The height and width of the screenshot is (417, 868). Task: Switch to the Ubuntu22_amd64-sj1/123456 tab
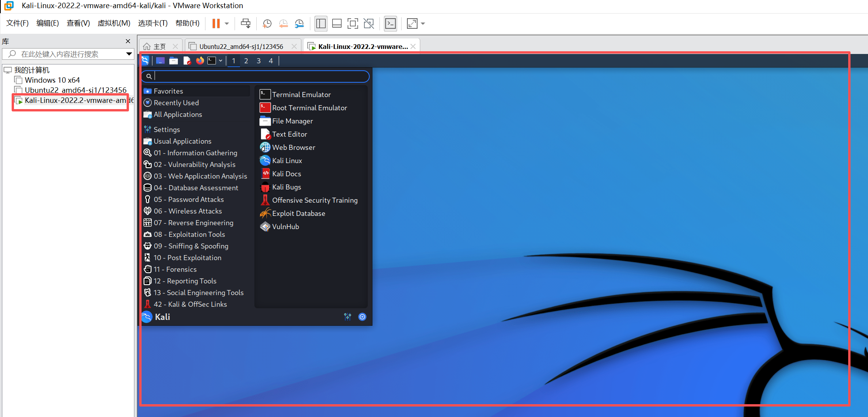(x=241, y=47)
